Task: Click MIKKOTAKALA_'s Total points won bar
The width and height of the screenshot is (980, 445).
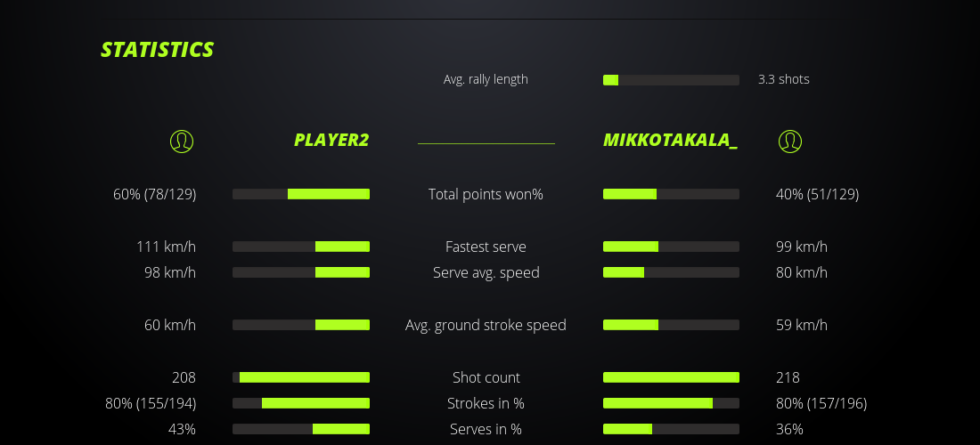Action: point(671,194)
